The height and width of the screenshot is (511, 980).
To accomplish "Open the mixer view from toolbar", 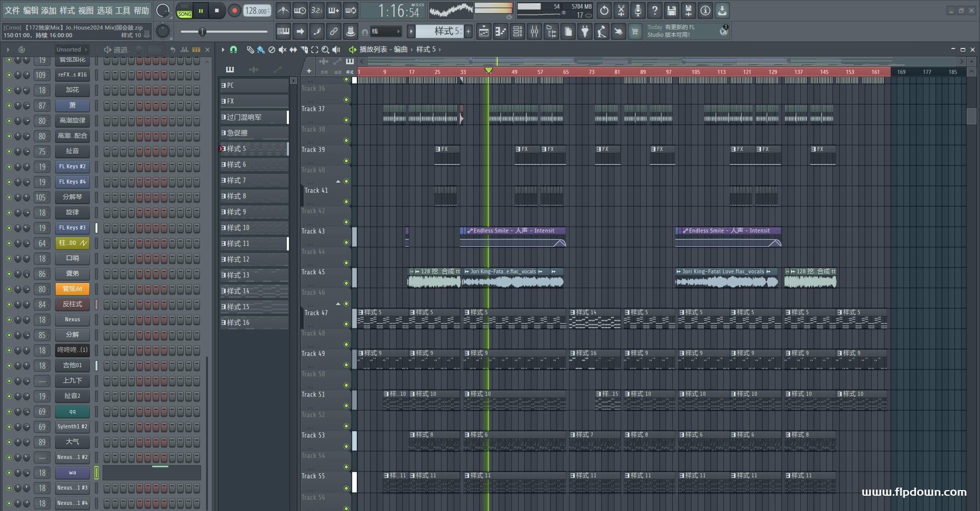I will coord(534,32).
